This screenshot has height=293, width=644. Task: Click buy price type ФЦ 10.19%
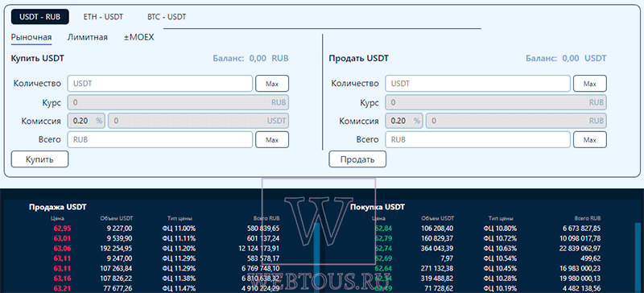[x=500, y=288]
